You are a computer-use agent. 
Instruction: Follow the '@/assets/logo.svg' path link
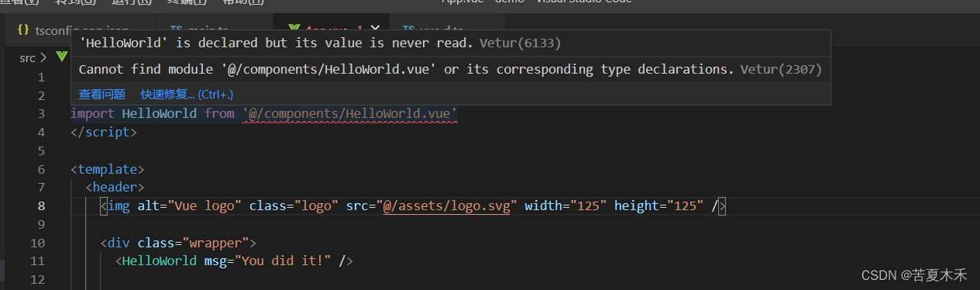[x=447, y=206]
